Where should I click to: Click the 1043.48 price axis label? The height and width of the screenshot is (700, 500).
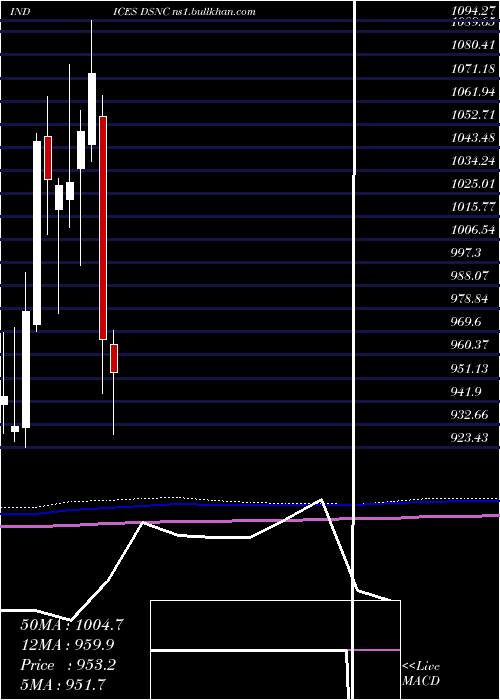point(472,138)
